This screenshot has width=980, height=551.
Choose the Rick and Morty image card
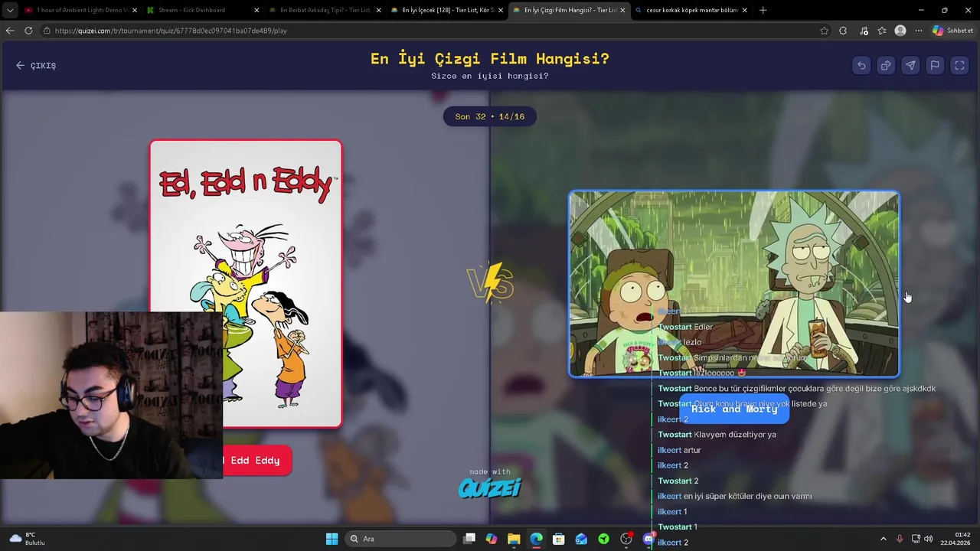click(x=734, y=284)
